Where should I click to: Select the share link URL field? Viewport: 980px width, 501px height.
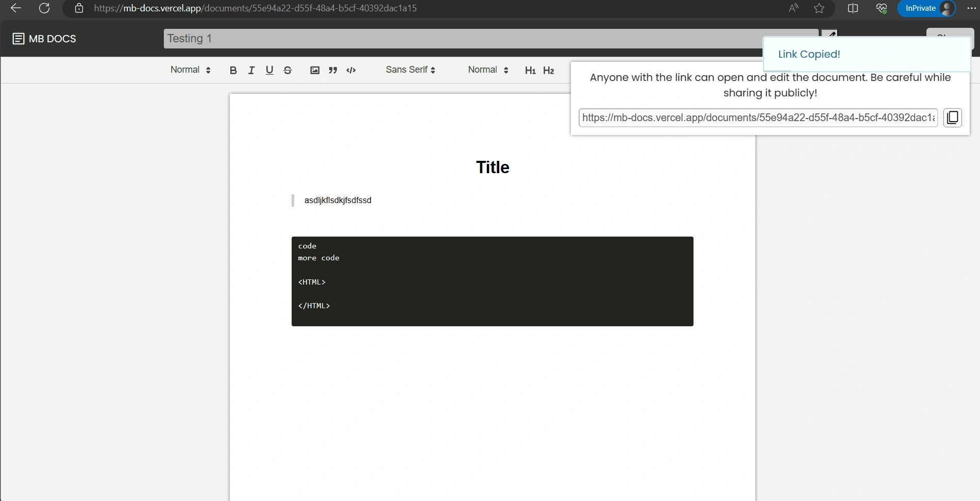(758, 118)
